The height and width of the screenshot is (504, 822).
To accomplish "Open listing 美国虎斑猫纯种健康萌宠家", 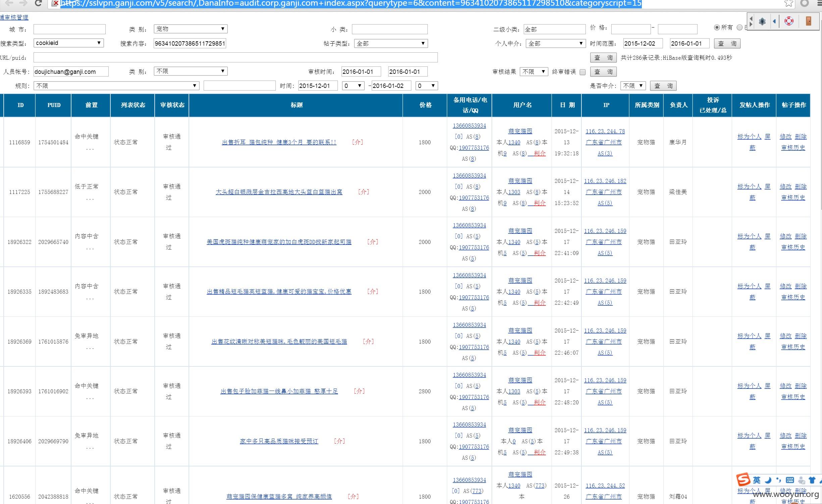I will 279,242.
